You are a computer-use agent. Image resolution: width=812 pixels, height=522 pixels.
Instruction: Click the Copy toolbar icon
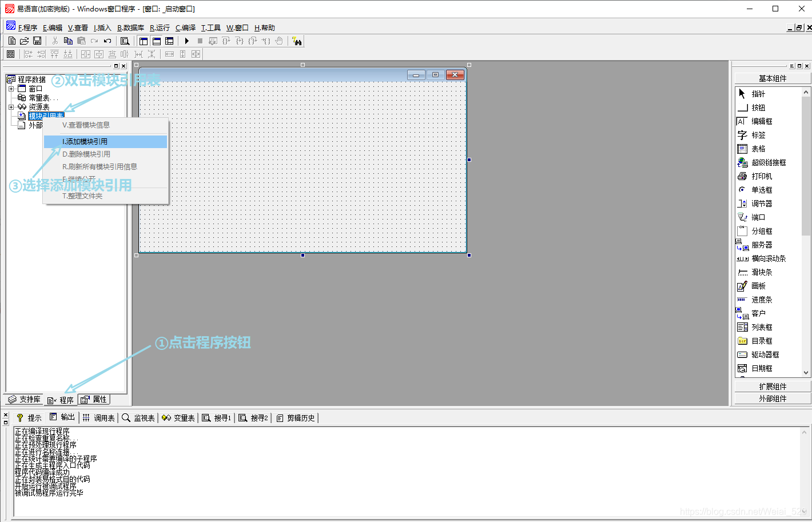(x=68, y=41)
